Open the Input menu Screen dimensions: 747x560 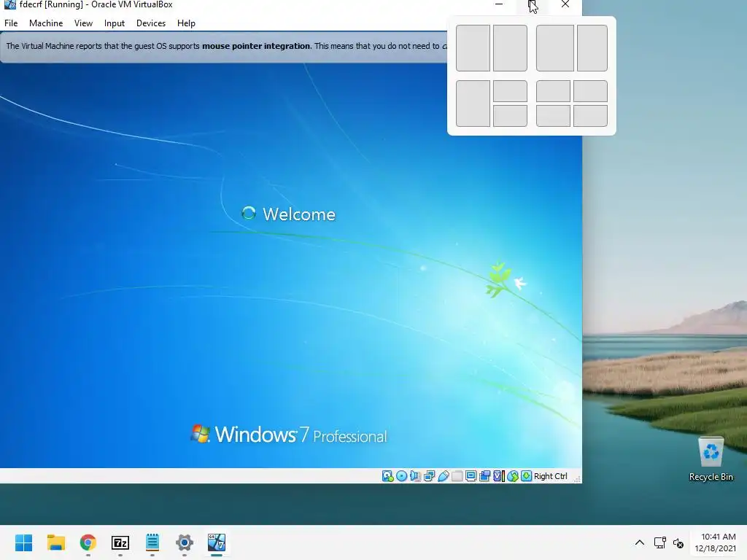click(115, 23)
